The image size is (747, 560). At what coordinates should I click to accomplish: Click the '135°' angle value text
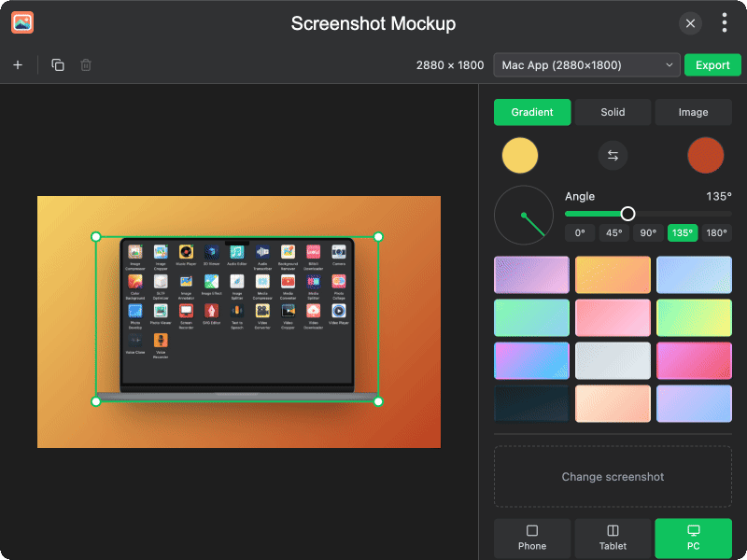click(718, 196)
